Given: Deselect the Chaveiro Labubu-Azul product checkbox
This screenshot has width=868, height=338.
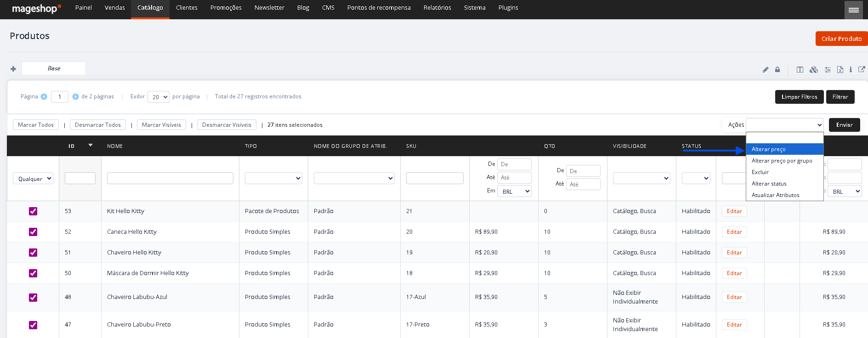Looking at the screenshot, I should 33,298.
